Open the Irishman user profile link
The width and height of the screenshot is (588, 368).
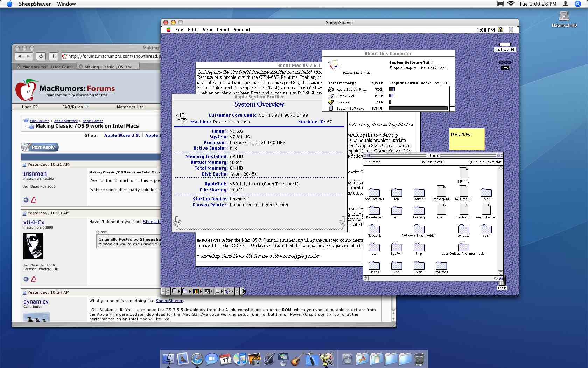coord(35,174)
